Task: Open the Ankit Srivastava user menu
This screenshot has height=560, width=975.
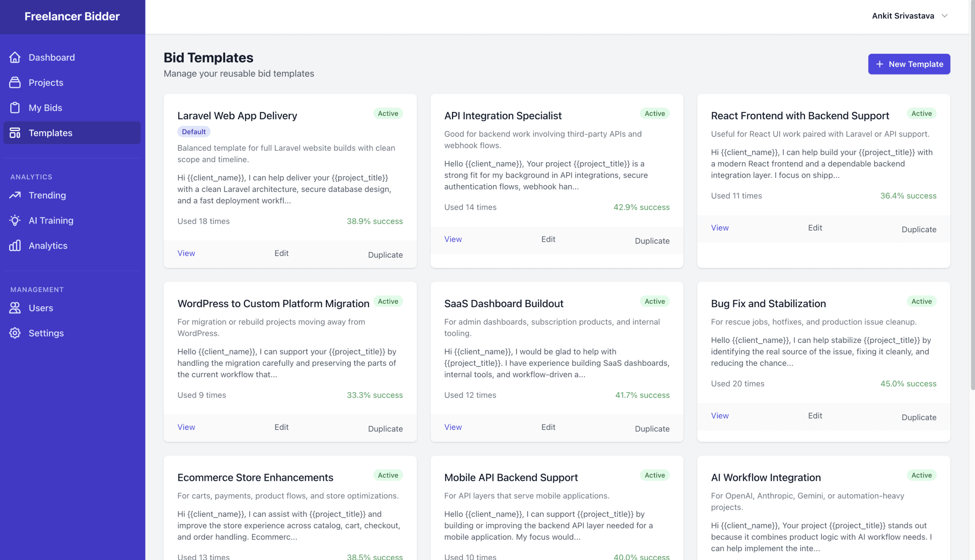Action: [903, 16]
